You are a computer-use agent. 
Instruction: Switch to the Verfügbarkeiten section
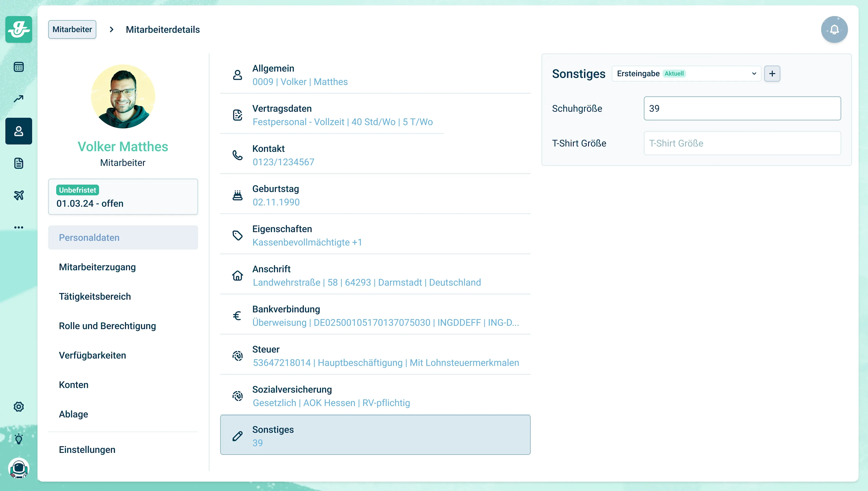(x=92, y=355)
